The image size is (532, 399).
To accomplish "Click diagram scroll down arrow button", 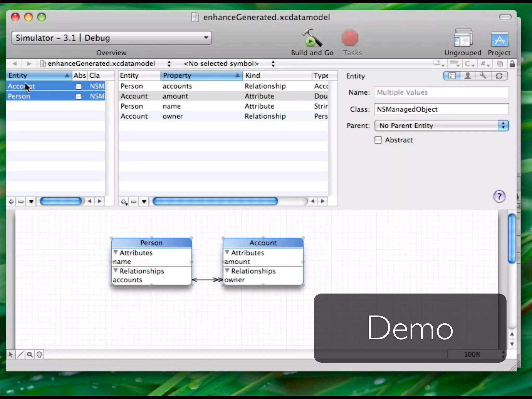I will pos(512,344).
